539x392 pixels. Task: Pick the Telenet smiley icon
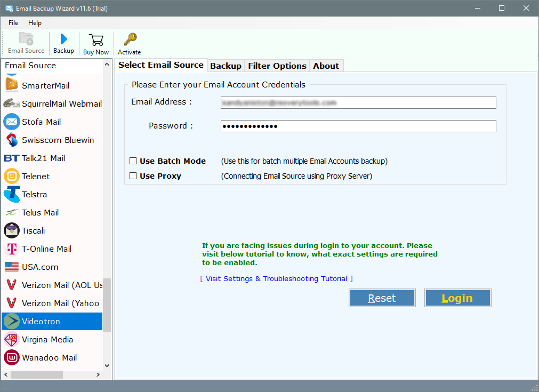(x=12, y=176)
